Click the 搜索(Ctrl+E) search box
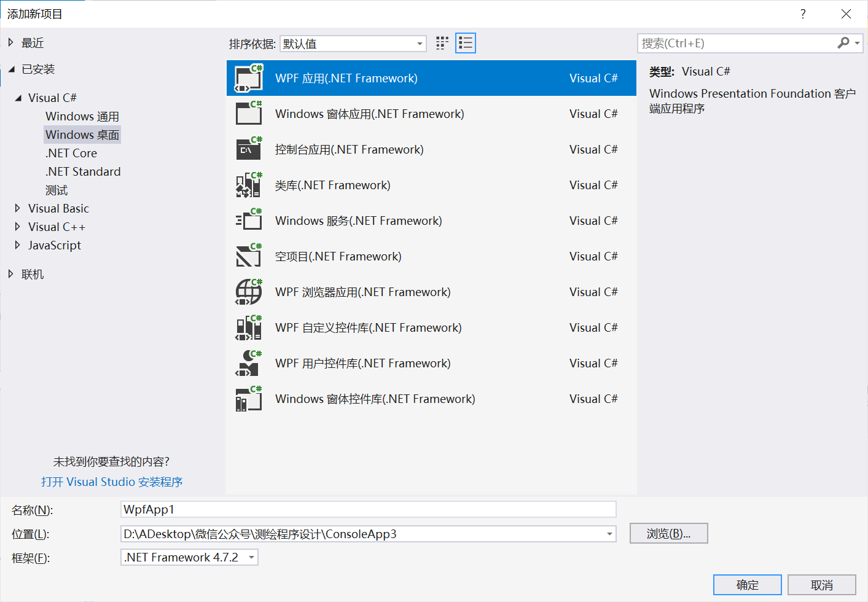The width and height of the screenshot is (868, 602). (x=737, y=43)
